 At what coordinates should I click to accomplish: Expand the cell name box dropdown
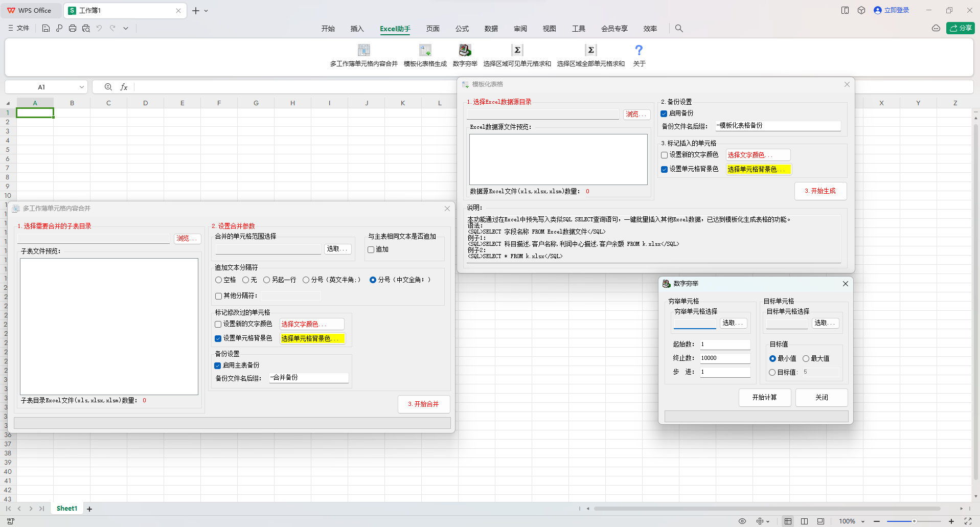pos(82,87)
